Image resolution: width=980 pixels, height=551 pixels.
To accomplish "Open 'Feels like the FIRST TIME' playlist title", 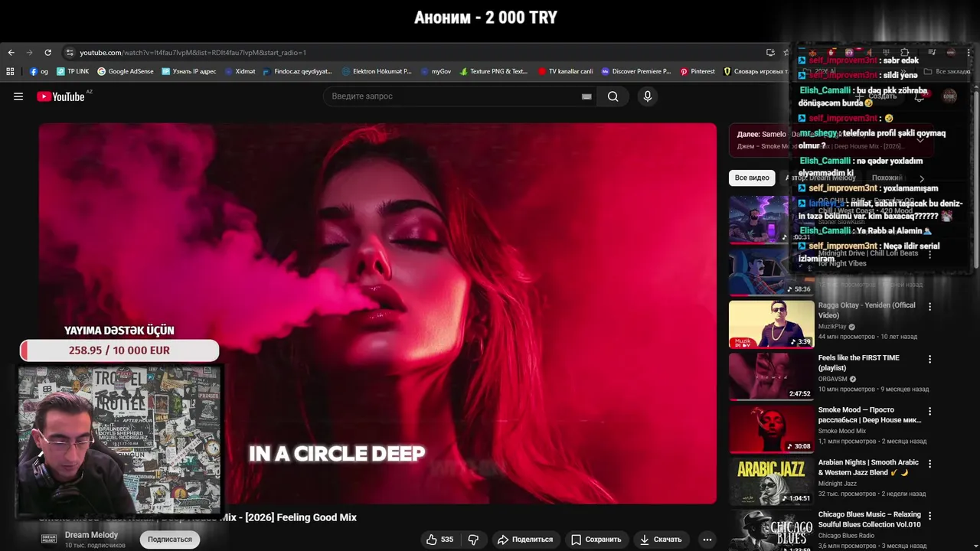I will click(858, 363).
